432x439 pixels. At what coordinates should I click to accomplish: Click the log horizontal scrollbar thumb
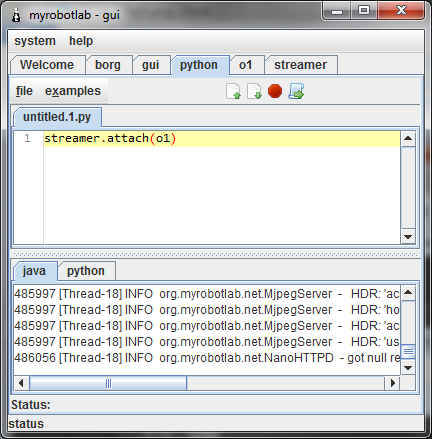pos(108,383)
